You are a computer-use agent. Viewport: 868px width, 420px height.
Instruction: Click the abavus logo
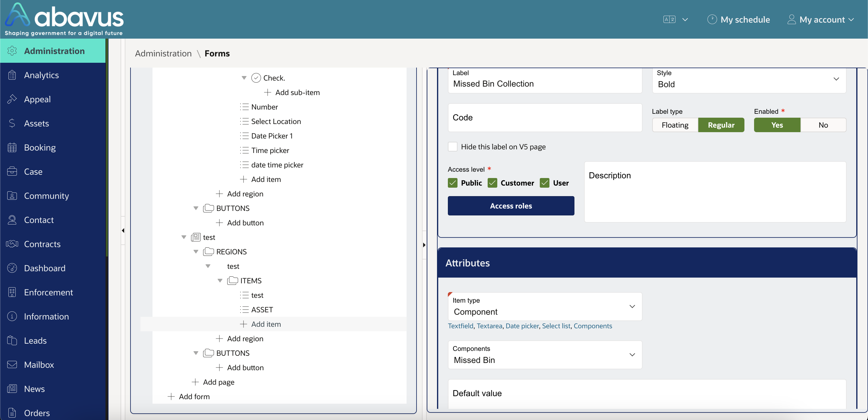[x=64, y=19]
